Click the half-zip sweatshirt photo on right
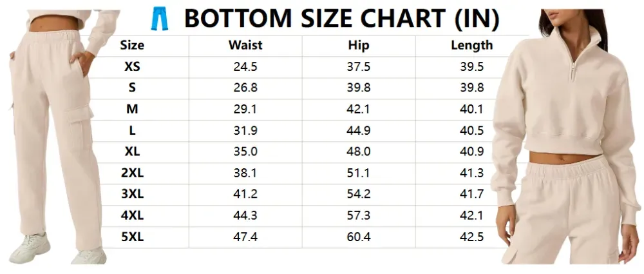The image size is (644, 274). coord(569,136)
